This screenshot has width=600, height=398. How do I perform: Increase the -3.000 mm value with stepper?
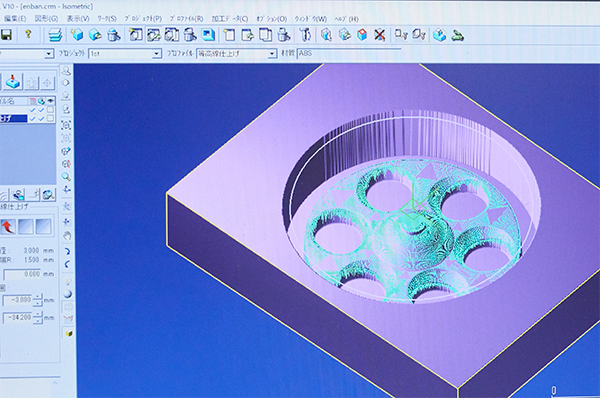(x=38, y=297)
